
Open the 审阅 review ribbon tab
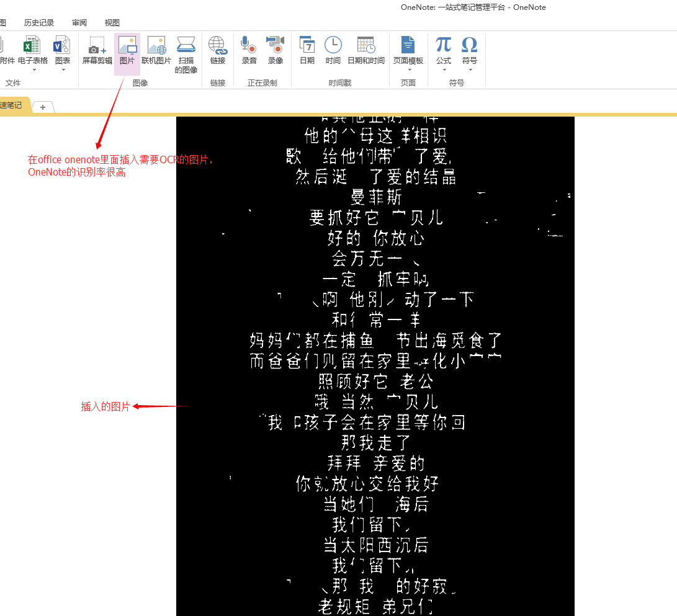coord(79,23)
